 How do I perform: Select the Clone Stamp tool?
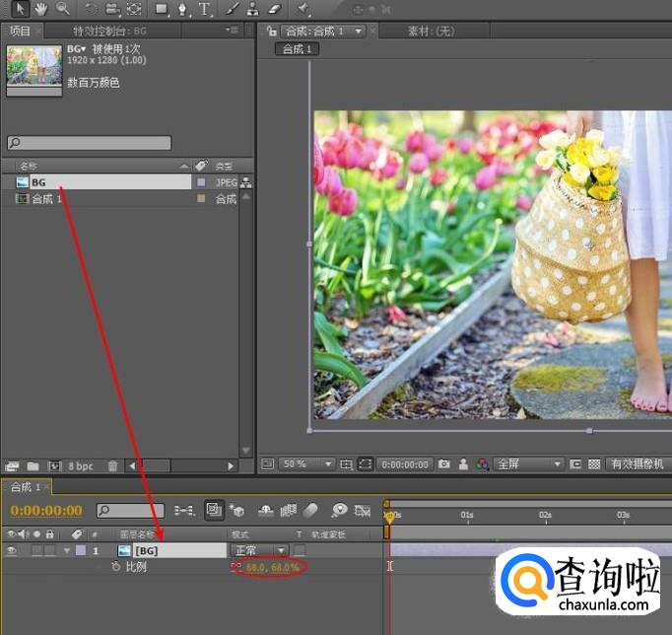click(x=253, y=9)
